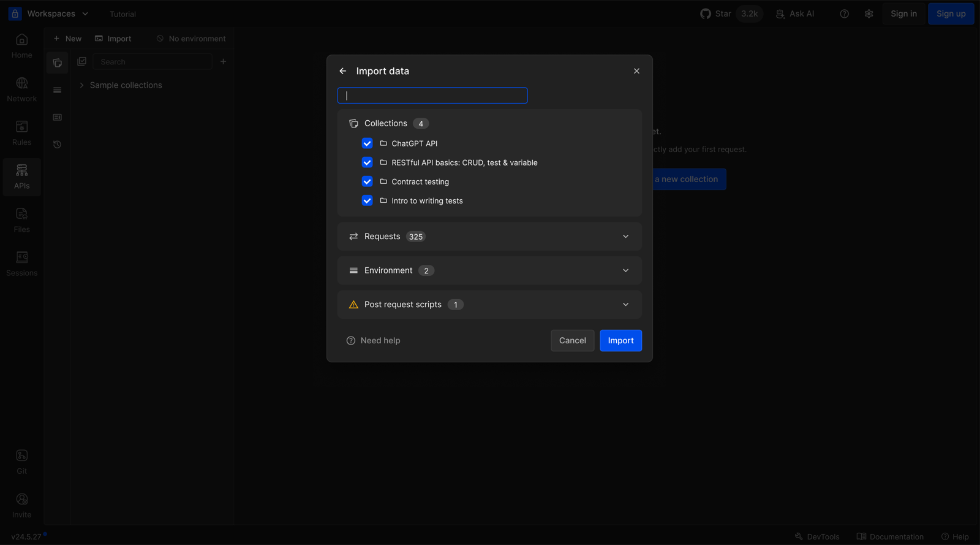The width and height of the screenshot is (980, 545).
Task: Click Contract testing collection name
Action: pyautogui.click(x=420, y=181)
